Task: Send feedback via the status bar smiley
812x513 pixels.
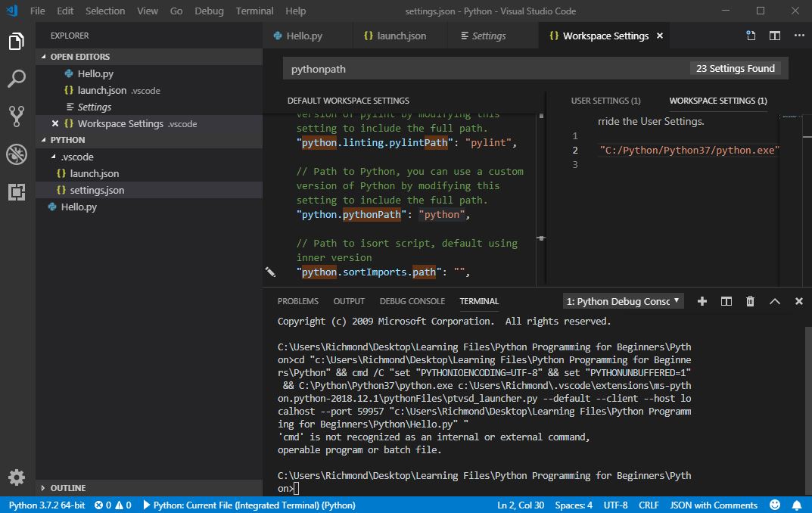Action: tap(774, 505)
